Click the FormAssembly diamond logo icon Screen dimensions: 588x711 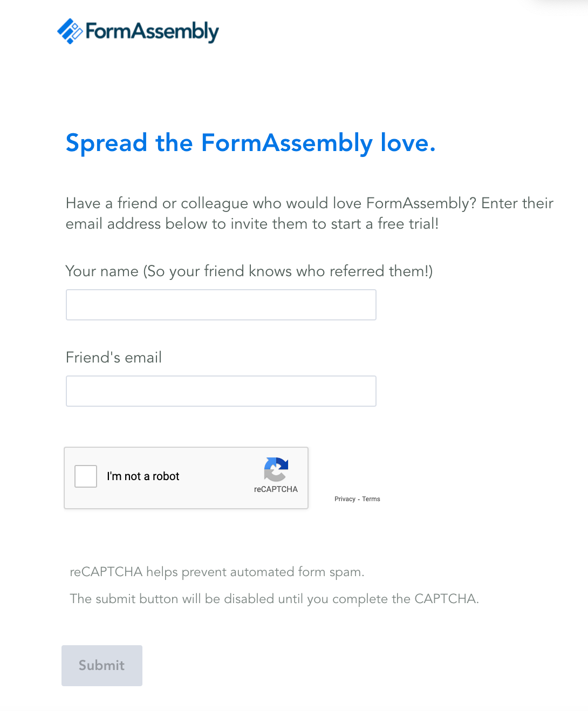coord(70,31)
